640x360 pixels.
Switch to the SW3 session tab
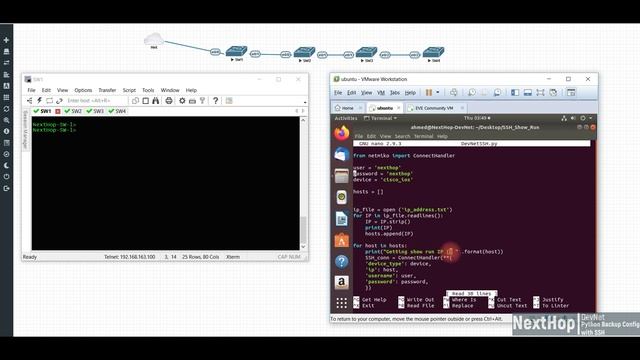pyautogui.click(x=95, y=111)
